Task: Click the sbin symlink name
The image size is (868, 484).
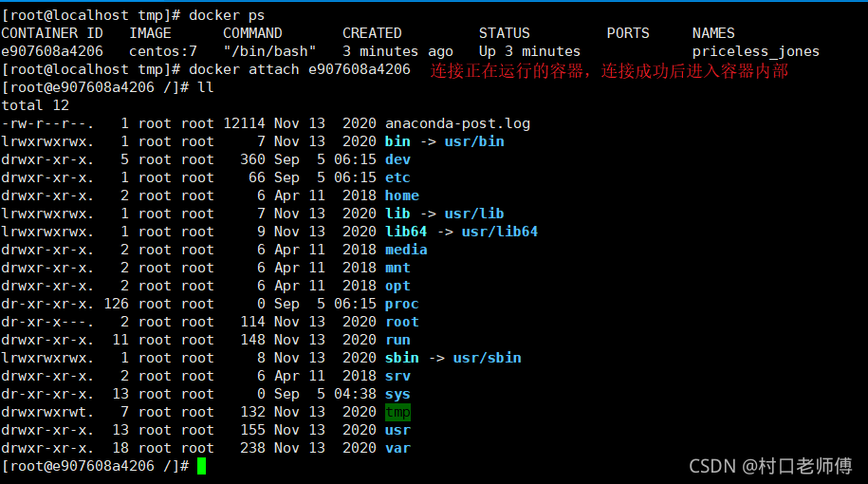Action: click(x=402, y=358)
